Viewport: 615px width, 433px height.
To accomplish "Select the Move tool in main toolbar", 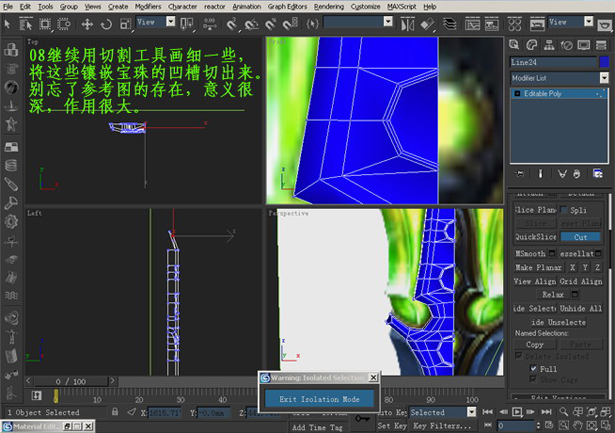I will pos(87,23).
